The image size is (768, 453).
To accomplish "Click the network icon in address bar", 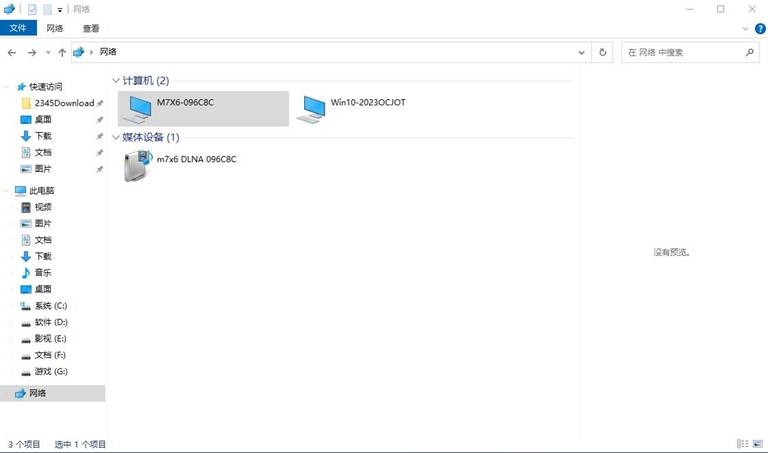I will [x=78, y=52].
